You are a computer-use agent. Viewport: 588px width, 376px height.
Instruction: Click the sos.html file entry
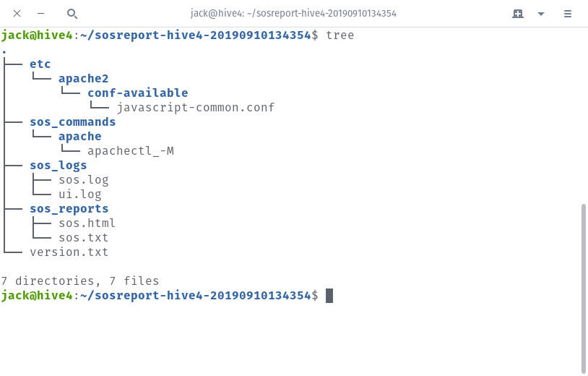pyautogui.click(x=87, y=223)
